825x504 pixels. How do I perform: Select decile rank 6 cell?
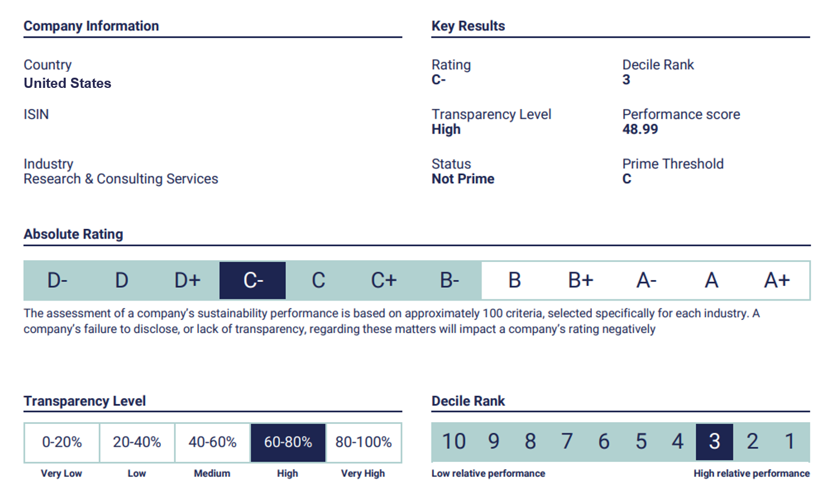point(604,442)
